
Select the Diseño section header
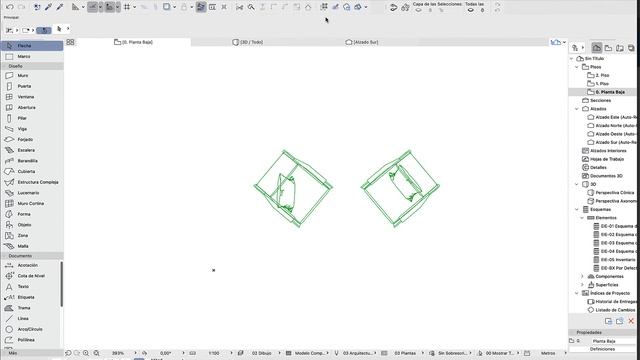(32, 66)
